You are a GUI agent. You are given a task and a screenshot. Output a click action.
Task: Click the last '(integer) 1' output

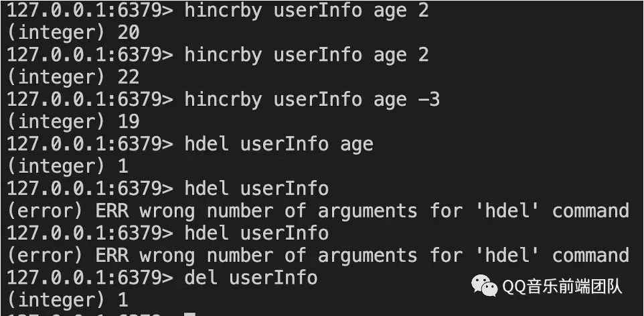point(67,299)
